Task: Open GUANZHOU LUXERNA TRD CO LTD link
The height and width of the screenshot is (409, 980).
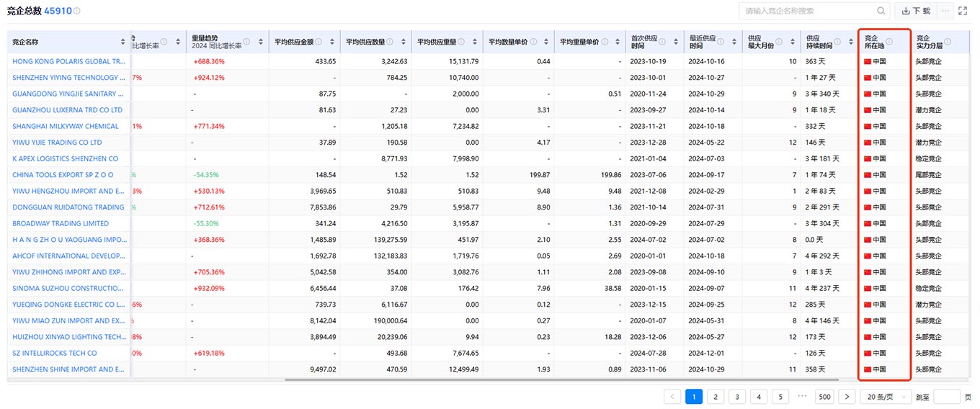Action: point(68,110)
